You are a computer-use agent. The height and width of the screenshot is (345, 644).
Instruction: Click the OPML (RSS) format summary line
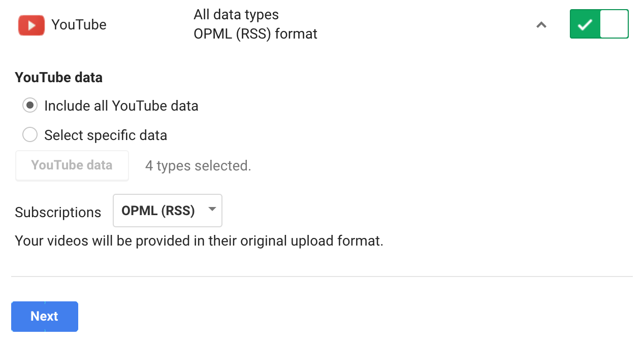tap(255, 34)
